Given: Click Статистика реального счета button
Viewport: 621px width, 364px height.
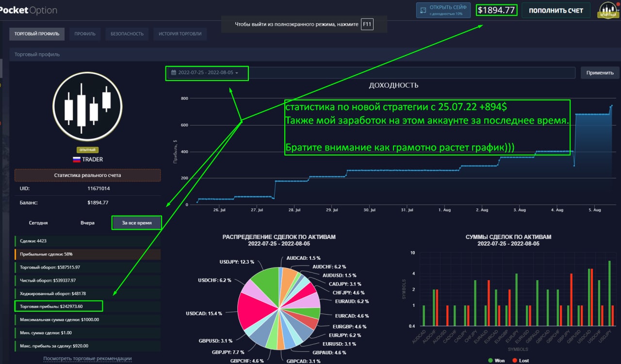Looking at the screenshot, I should click(87, 175).
